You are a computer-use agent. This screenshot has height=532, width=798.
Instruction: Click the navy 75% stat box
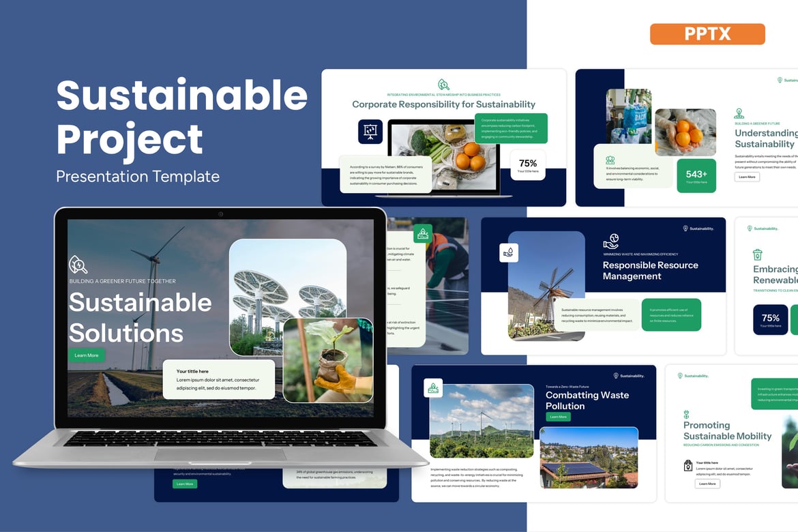[770, 320]
